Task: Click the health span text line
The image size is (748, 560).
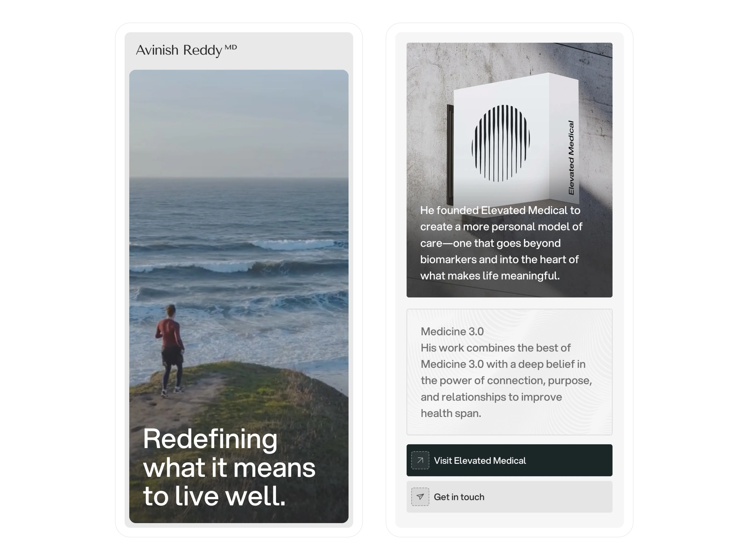Action: click(x=451, y=413)
